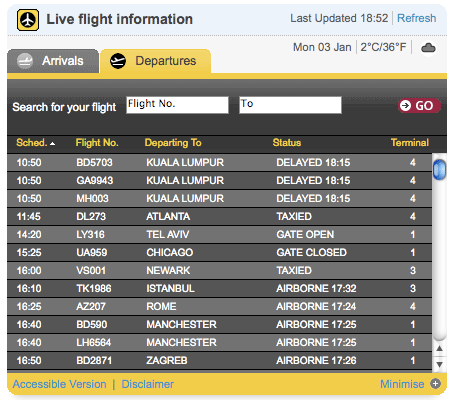Click the cloudy weather icon
452x400 pixels.
click(x=428, y=48)
